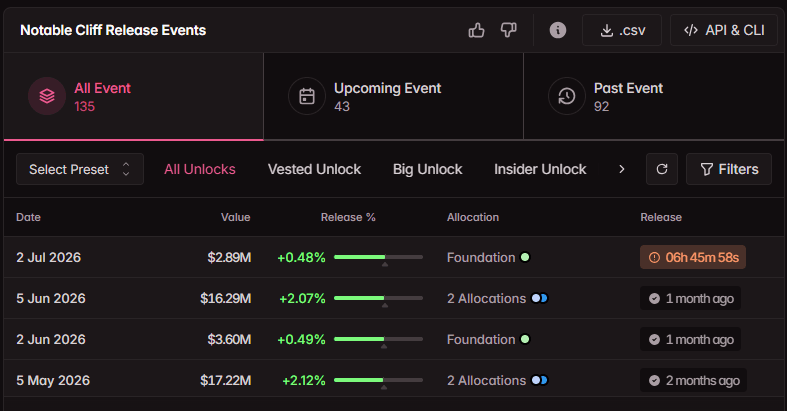Viewport: 787px width, 411px height.
Task: Give a thumbs up rating
Action: point(476,31)
